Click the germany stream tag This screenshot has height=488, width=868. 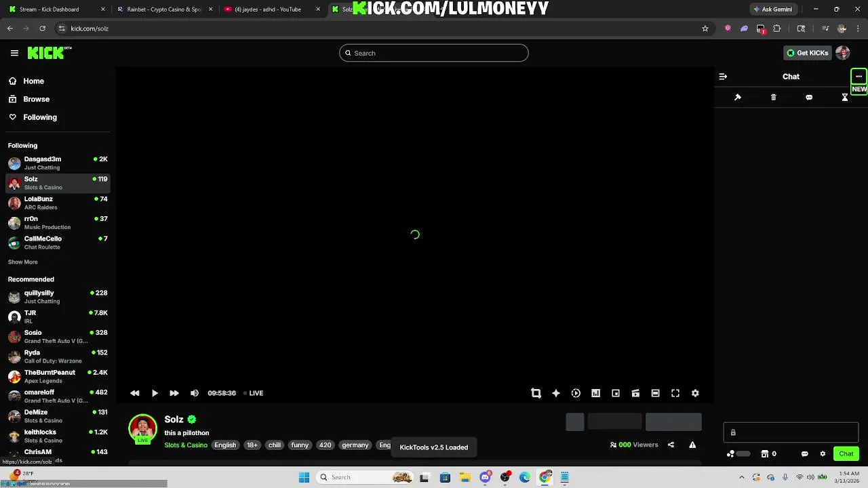pos(355,445)
